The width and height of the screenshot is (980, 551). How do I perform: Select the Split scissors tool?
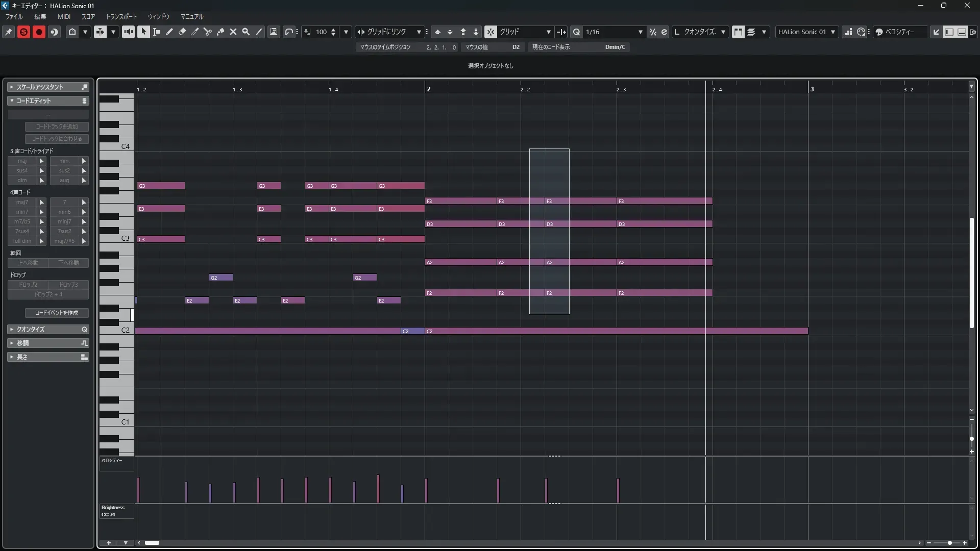click(x=208, y=32)
